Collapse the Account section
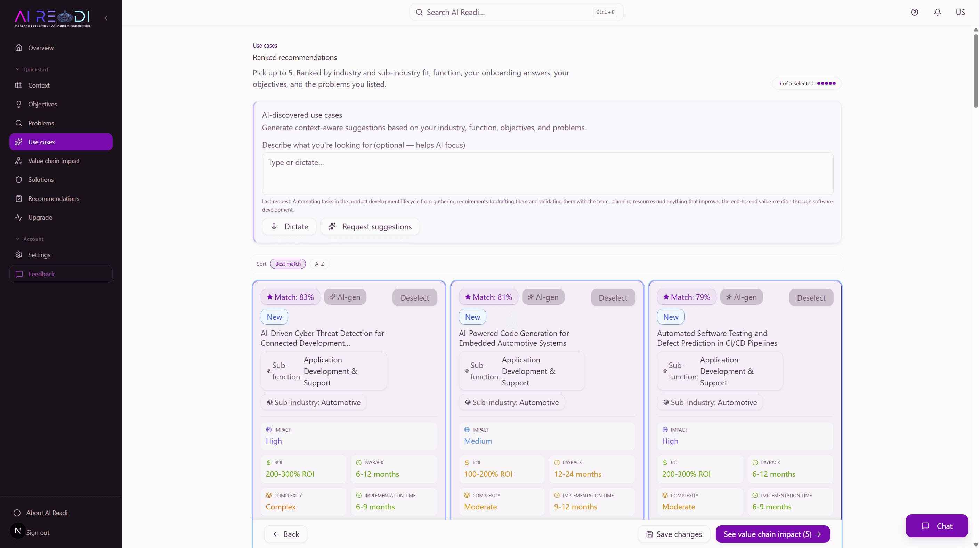The image size is (980, 548). tap(30, 239)
